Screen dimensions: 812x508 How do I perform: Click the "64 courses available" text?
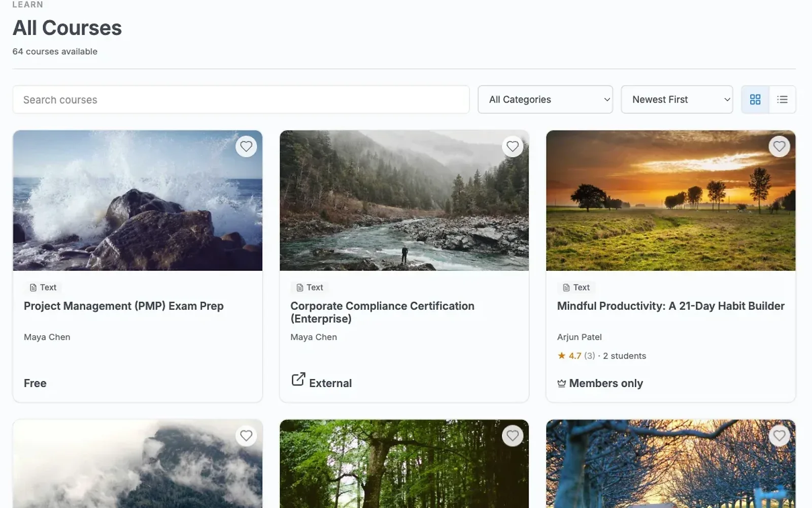coord(55,51)
